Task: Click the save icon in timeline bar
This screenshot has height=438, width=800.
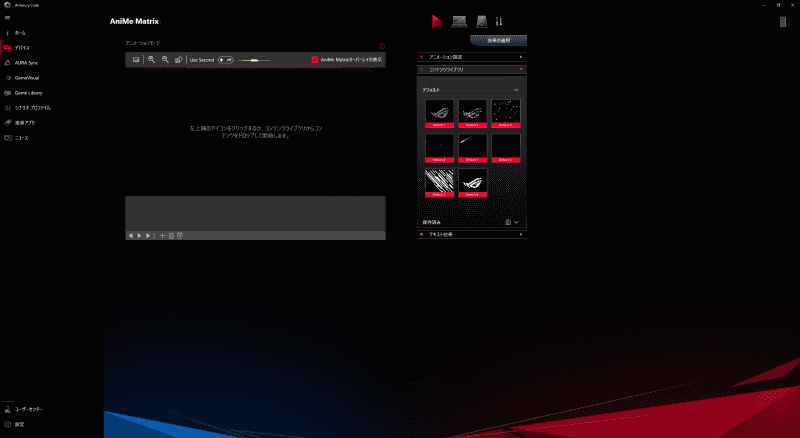Action: click(x=180, y=236)
